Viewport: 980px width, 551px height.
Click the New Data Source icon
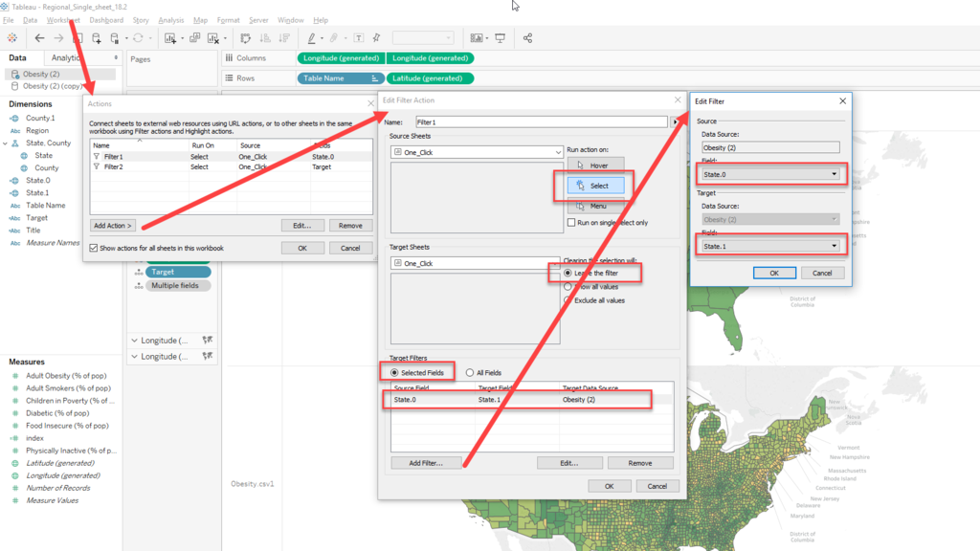[x=97, y=38]
